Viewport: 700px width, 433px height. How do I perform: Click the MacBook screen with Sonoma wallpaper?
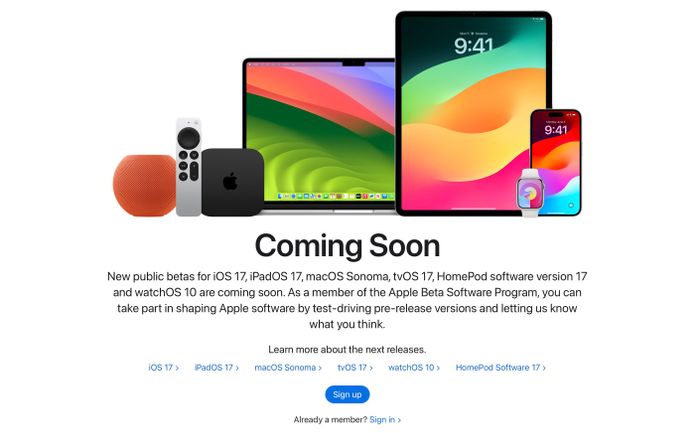[x=320, y=131]
